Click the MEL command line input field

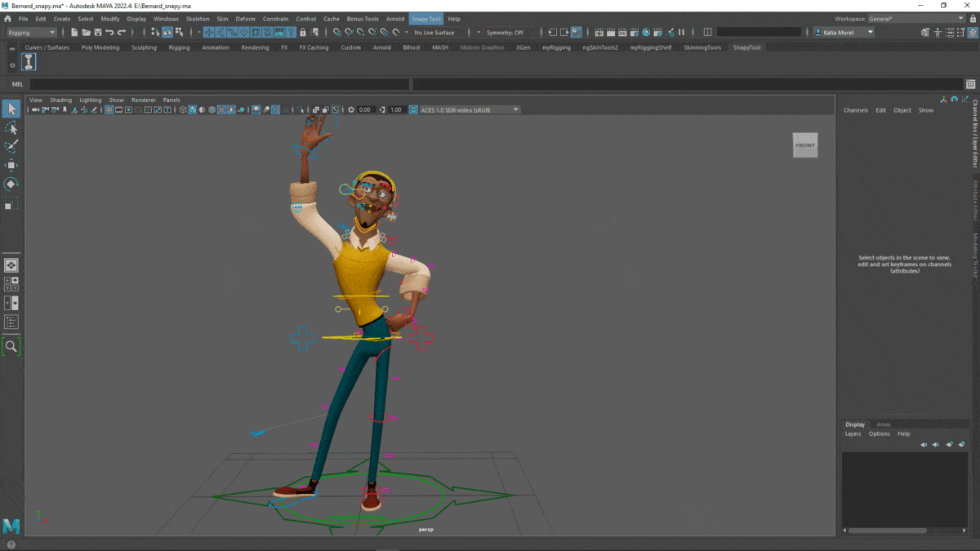coord(219,84)
